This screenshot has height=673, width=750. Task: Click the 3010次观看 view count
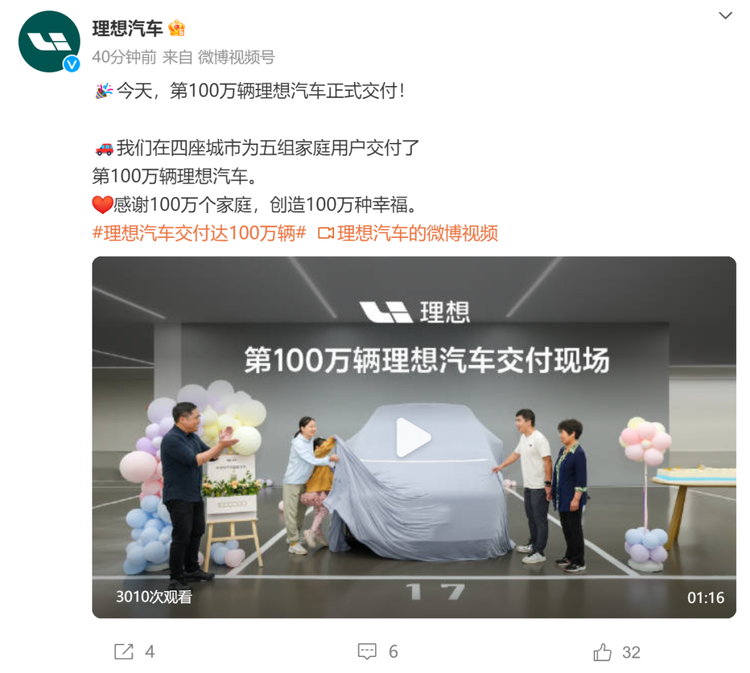(x=154, y=596)
